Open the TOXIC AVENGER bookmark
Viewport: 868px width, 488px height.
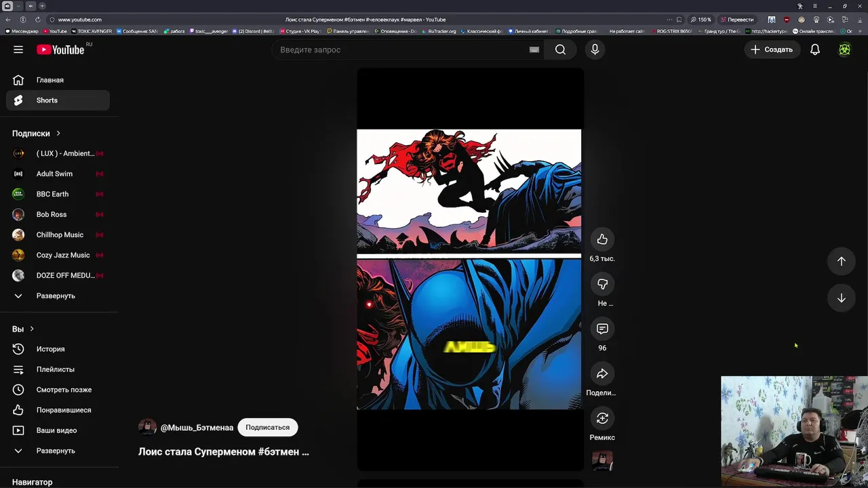[x=91, y=31]
